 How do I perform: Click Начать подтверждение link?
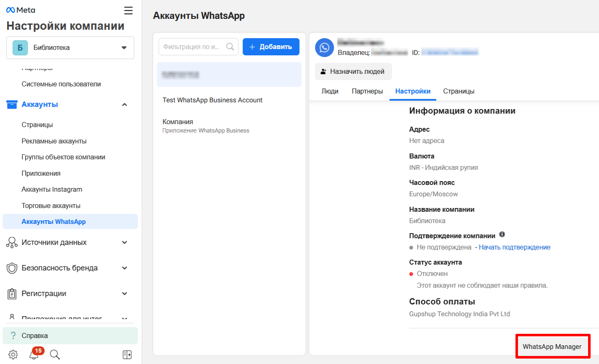pos(514,247)
